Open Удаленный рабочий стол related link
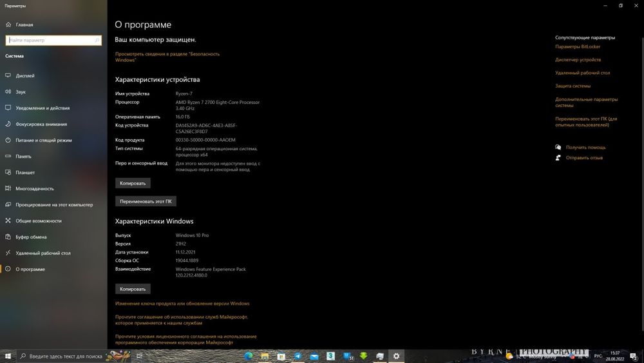Viewport: 644px width, 363px height. pyautogui.click(x=582, y=73)
